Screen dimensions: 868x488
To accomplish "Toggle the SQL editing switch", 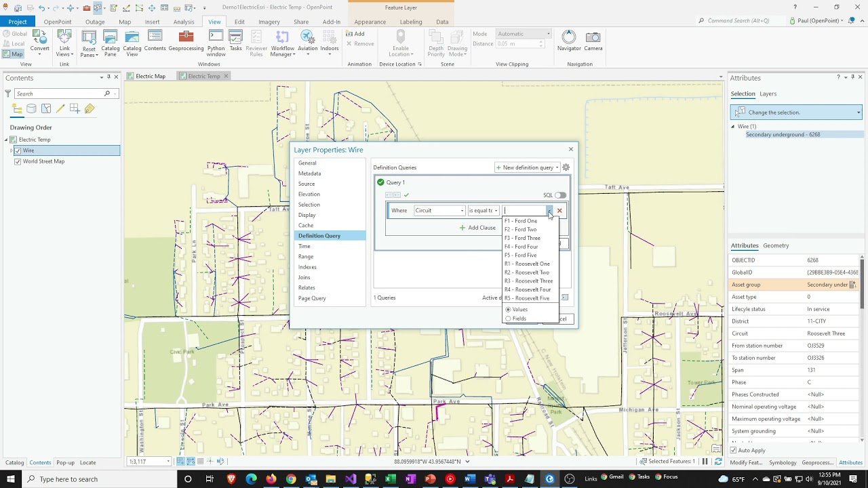I will (x=560, y=195).
